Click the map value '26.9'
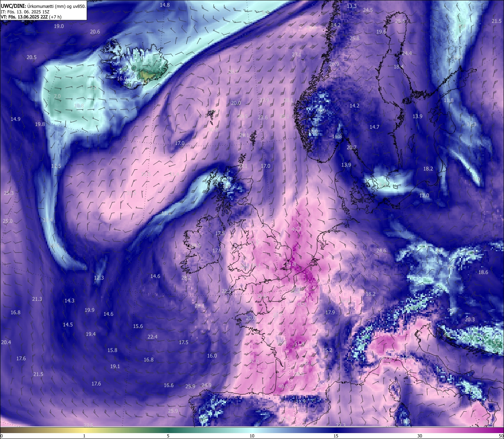 334,64
